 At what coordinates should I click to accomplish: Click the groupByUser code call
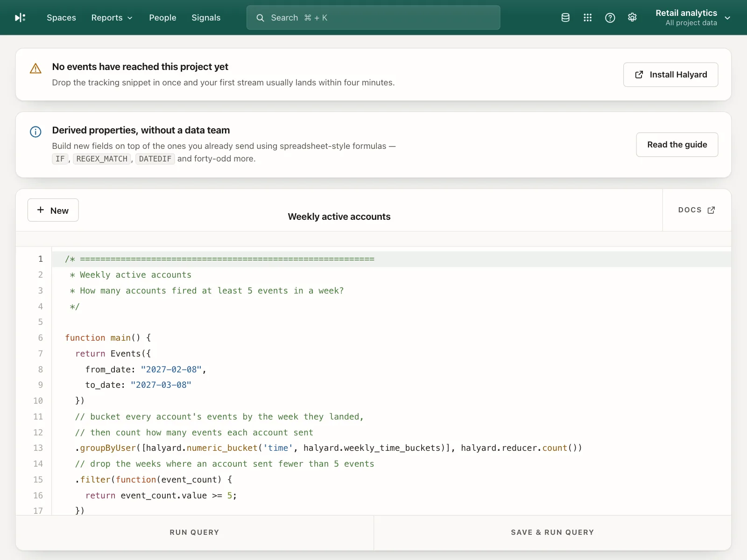pos(107,448)
